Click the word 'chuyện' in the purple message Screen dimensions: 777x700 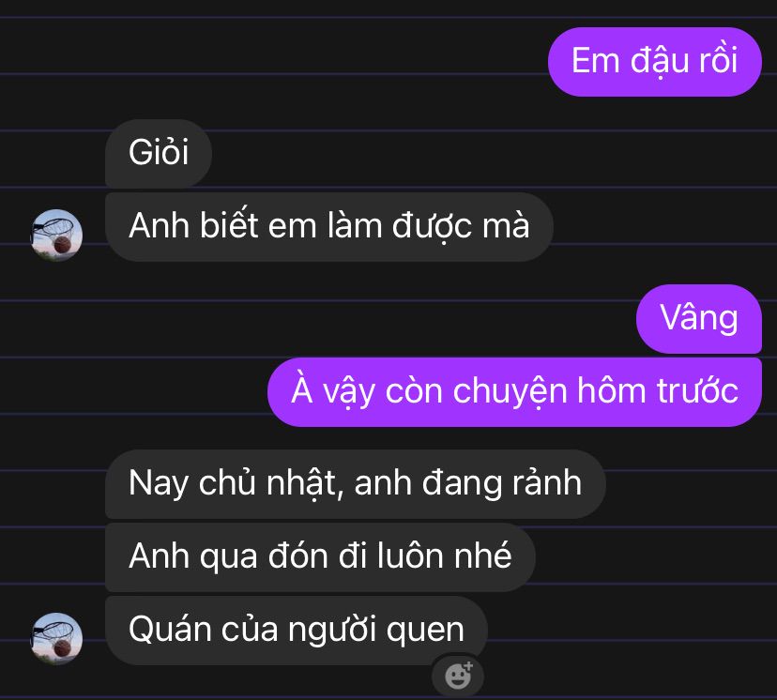point(510,391)
